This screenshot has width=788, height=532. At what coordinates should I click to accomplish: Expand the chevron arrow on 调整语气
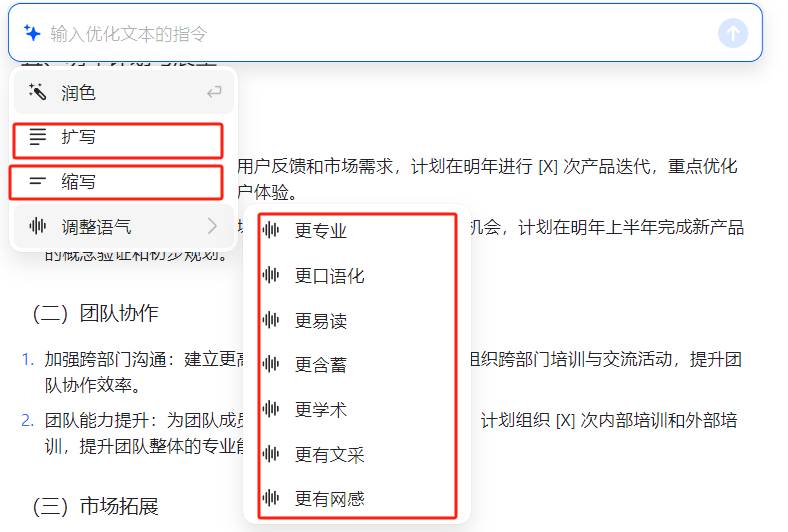[x=213, y=226]
